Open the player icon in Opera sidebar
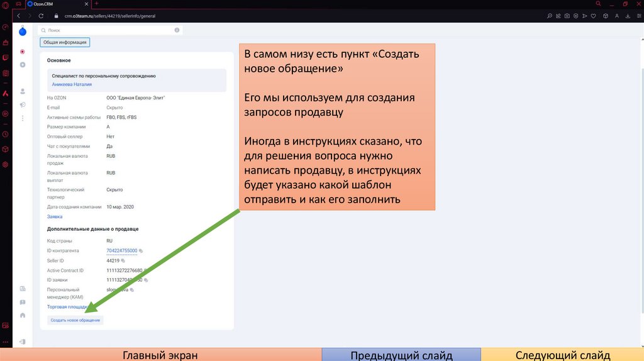This screenshot has height=361, width=644. (x=5, y=114)
